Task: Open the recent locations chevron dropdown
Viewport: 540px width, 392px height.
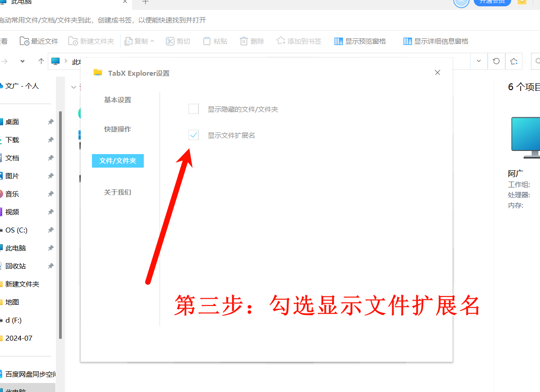Action: coord(23,61)
